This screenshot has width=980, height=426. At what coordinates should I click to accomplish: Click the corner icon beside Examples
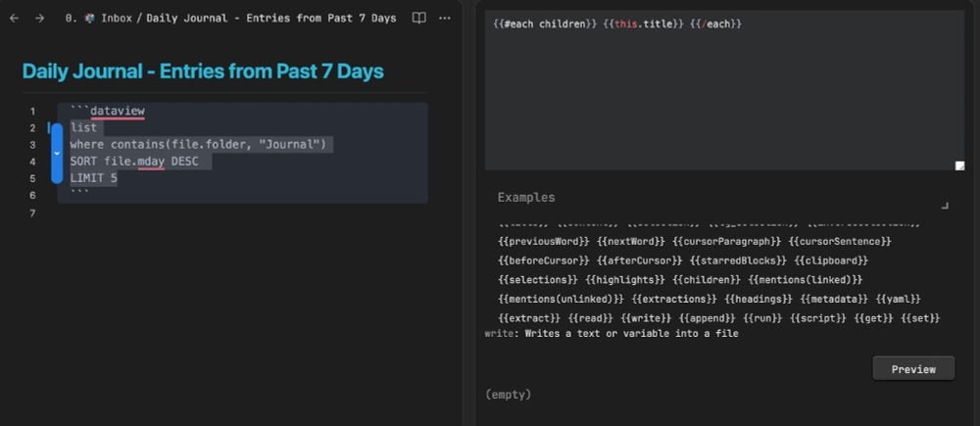(x=945, y=205)
